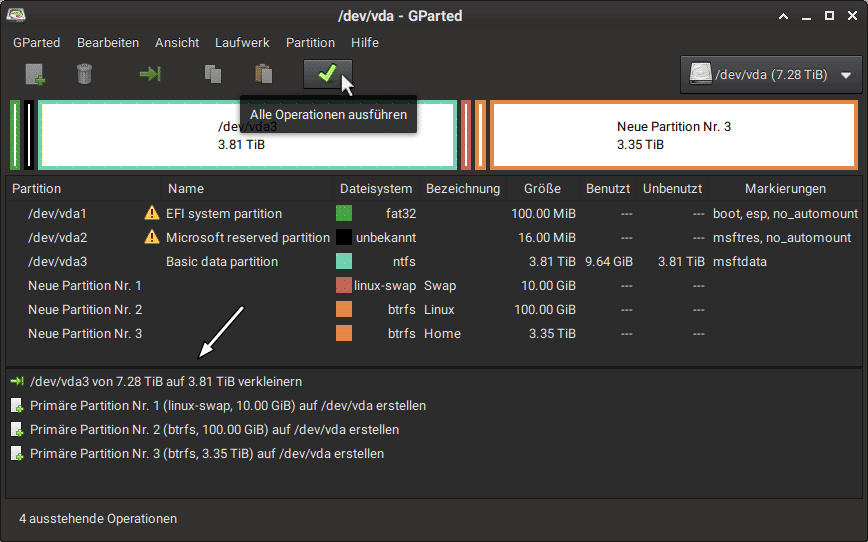Click the resize/move partition toolbar icon

point(150,74)
